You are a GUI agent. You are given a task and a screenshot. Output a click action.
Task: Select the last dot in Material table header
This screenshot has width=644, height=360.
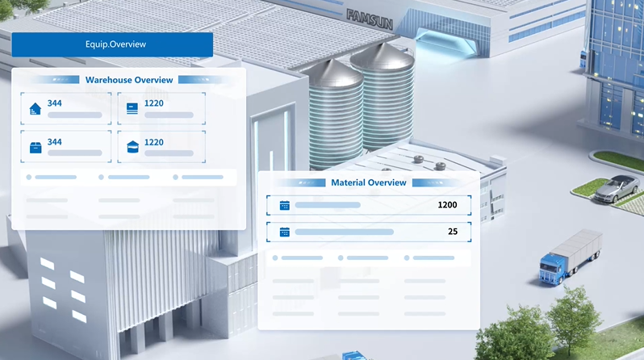tap(407, 258)
